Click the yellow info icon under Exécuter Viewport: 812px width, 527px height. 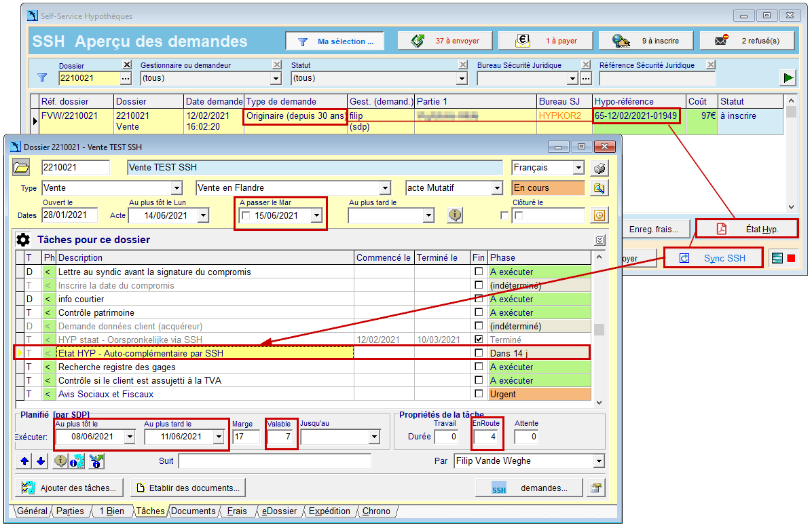60,460
